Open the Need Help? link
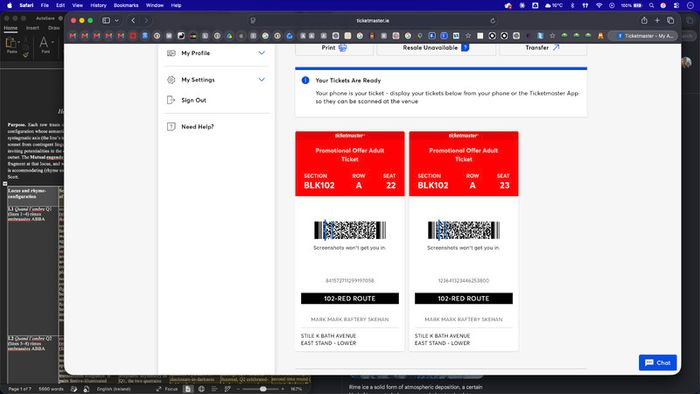This screenshot has width=700, height=394. 197,127
